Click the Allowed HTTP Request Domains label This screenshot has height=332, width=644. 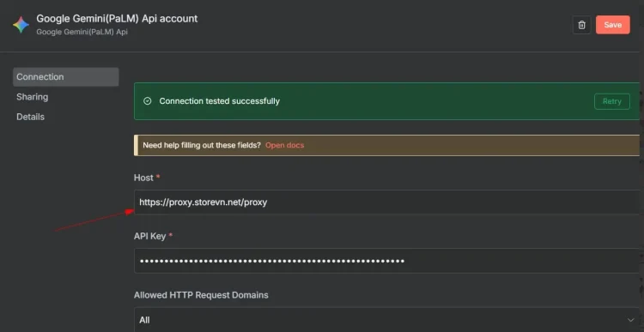click(201, 295)
